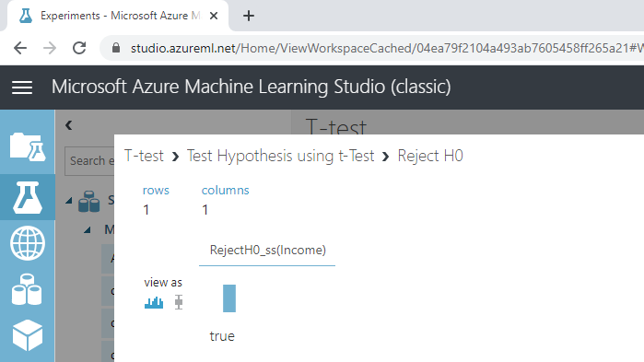This screenshot has width=644, height=362.
Task: Click the Search experiment items field
Action: (89, 161)
